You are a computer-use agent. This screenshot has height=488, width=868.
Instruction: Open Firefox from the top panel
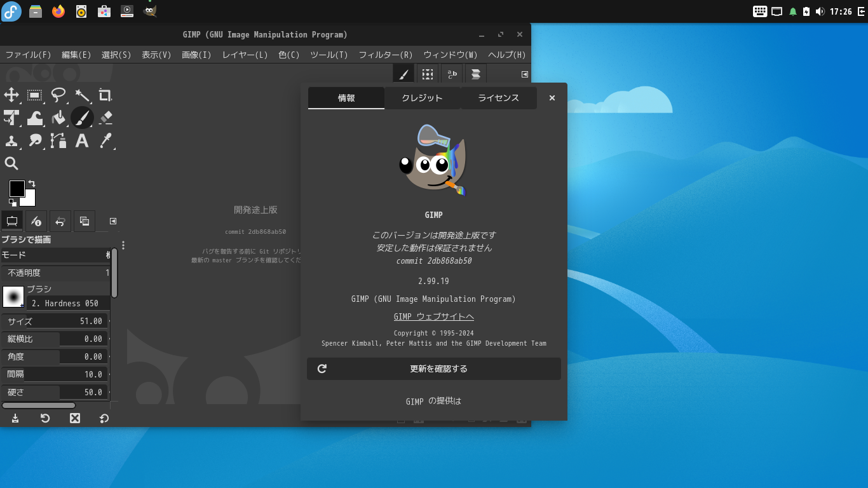[x=58, y=11]
